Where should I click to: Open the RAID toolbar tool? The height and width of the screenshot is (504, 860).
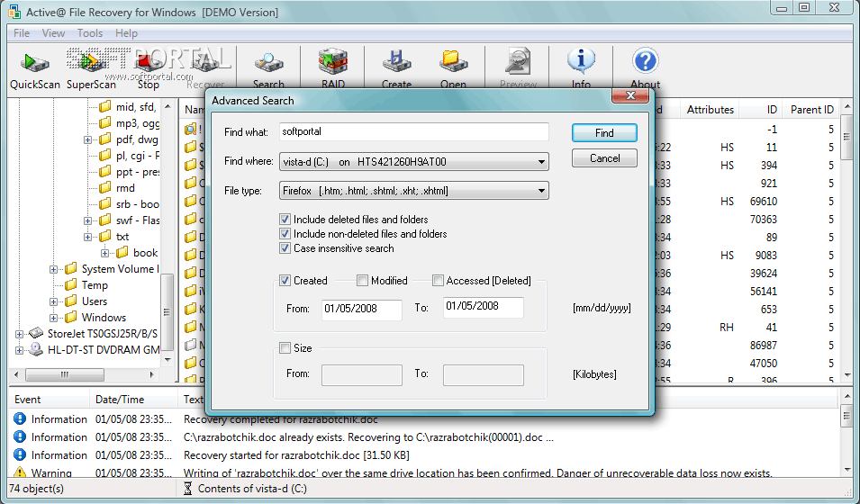(x=333, y=69)
